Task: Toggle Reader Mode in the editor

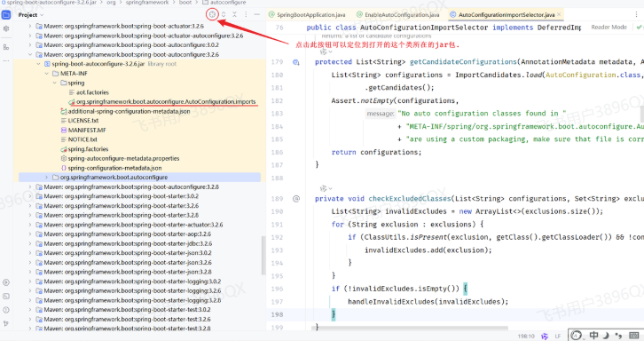Action: (609, 28)
